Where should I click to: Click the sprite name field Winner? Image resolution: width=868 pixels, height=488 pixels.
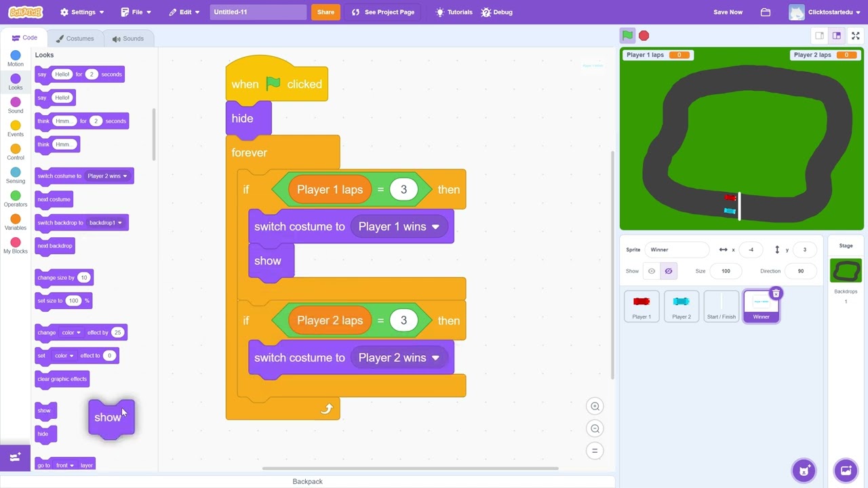tap(677, 250)
